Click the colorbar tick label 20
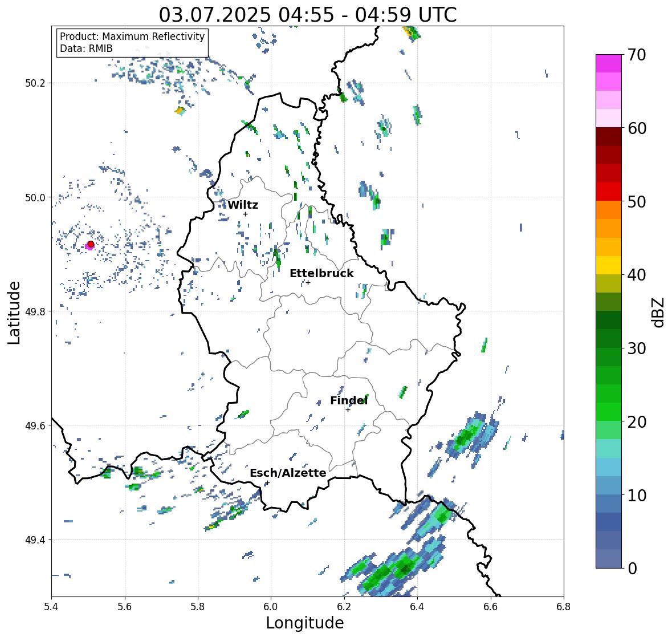The image size is (672, 637). (x=637, y=421)
